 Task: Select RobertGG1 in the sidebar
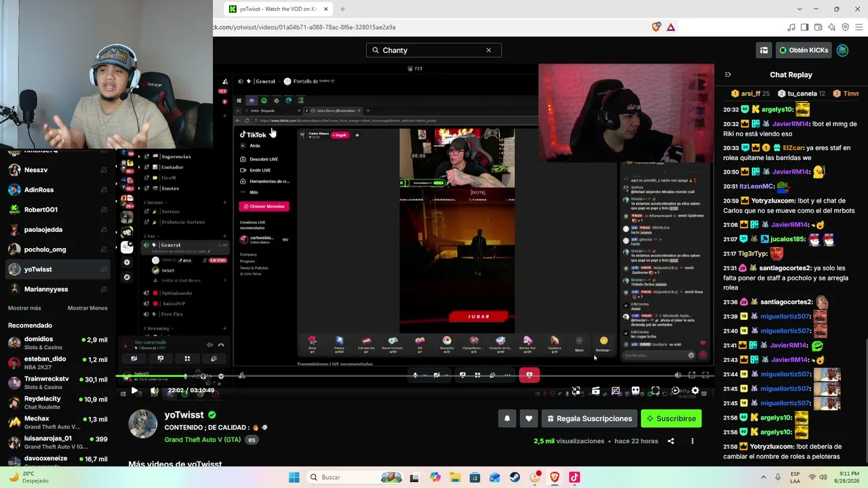58,210
